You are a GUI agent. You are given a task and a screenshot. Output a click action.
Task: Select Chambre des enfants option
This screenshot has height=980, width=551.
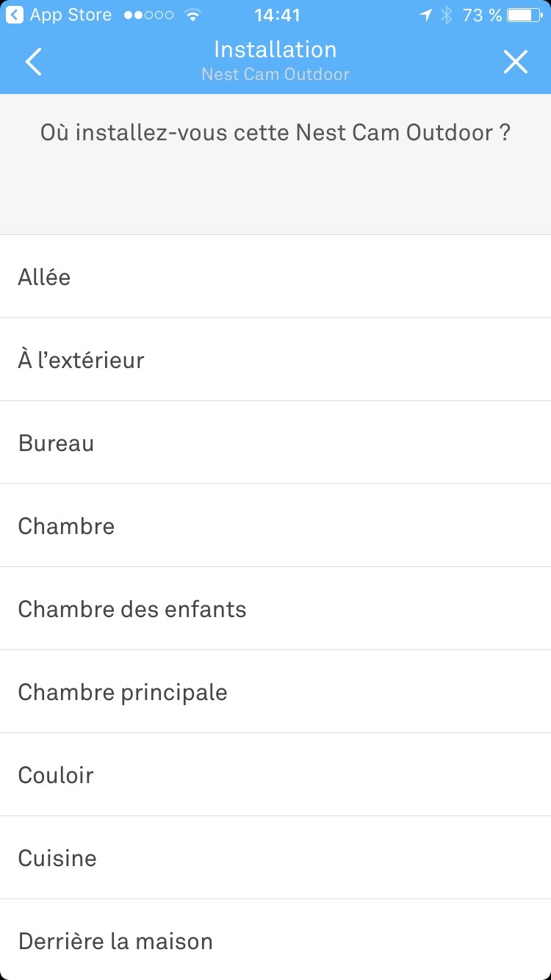(275, 609)
